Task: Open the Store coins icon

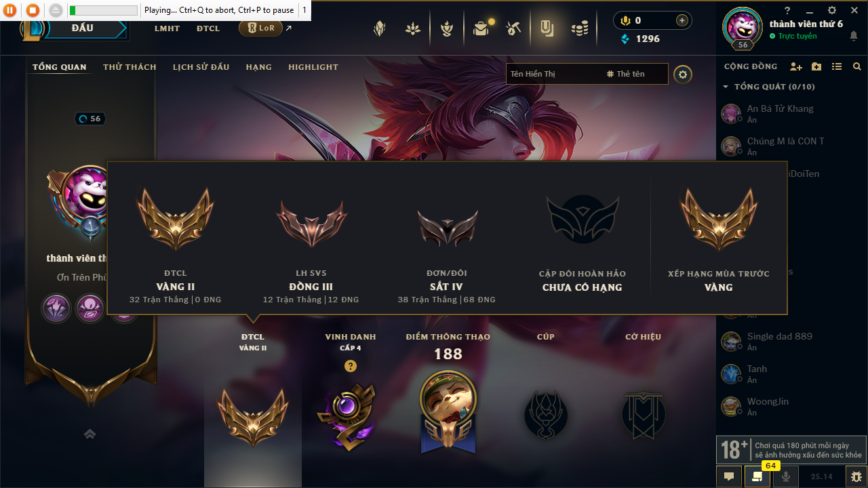Action: coord(579,28)
